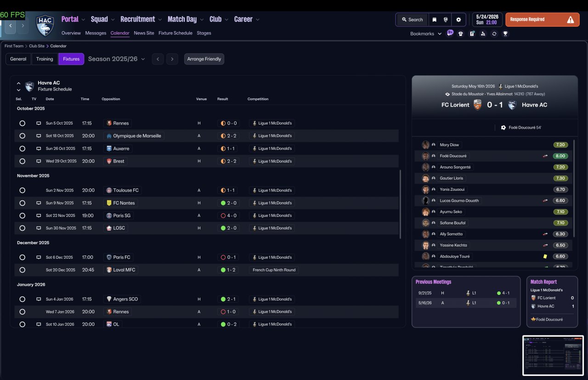Open the Club Site breadcrumb link
This screenshot has width=588, height=380.
(x=37, y=46)
